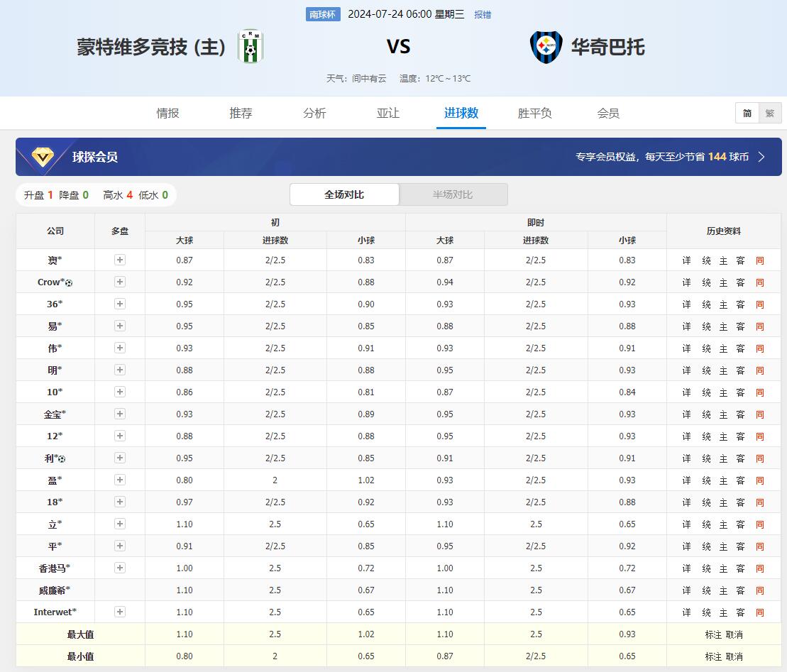Select the 半场对比 half-time comparison toggle
The image size is (787, 672).
(453, 194)
